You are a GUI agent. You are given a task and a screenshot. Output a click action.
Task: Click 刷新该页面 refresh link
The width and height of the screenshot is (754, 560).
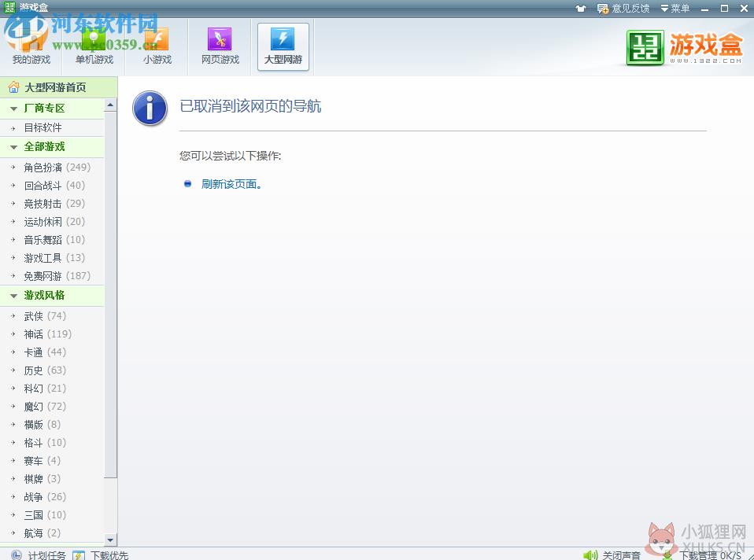click(231, 184)
